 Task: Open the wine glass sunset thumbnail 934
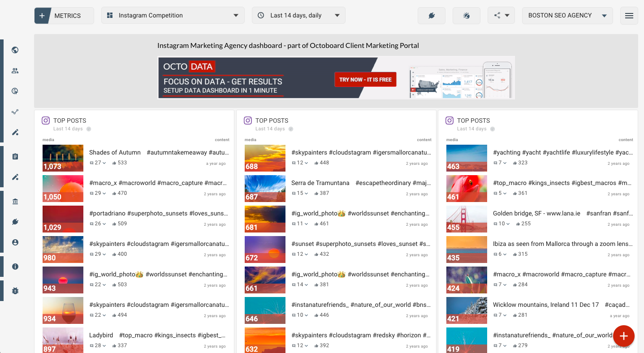coord(63,310)
